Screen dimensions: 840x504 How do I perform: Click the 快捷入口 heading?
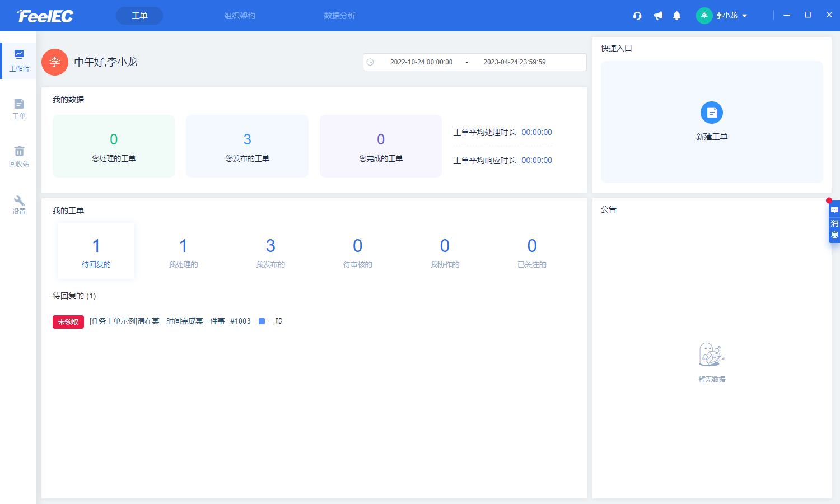(617, 48)
